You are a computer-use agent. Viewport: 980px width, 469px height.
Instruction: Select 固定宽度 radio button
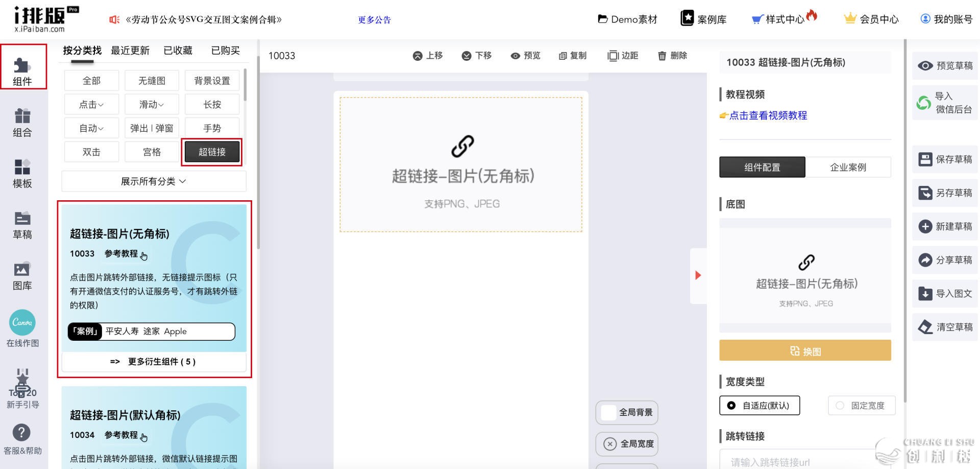[x=840, y=406]
